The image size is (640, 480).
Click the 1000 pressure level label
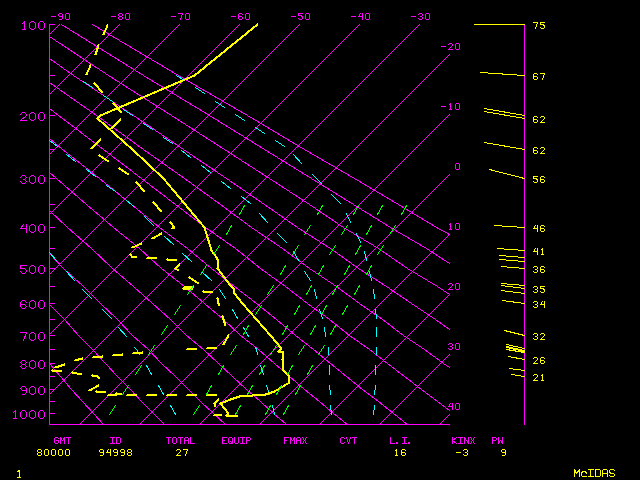pos(33,414)
